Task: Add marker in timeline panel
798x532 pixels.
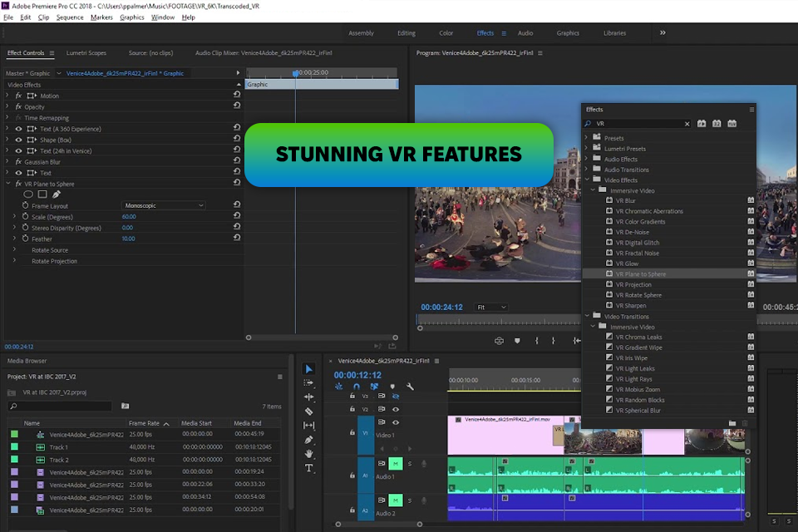Action: coord(392,387)
